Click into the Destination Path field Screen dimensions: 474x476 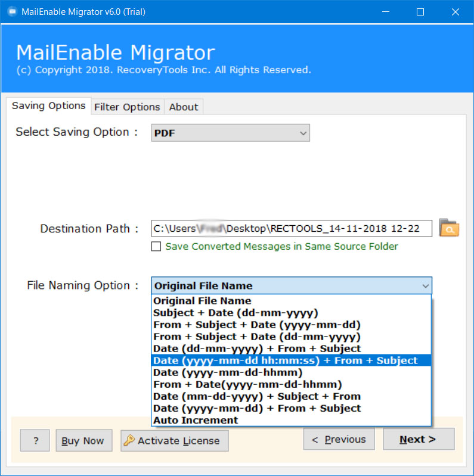[292, 228]
